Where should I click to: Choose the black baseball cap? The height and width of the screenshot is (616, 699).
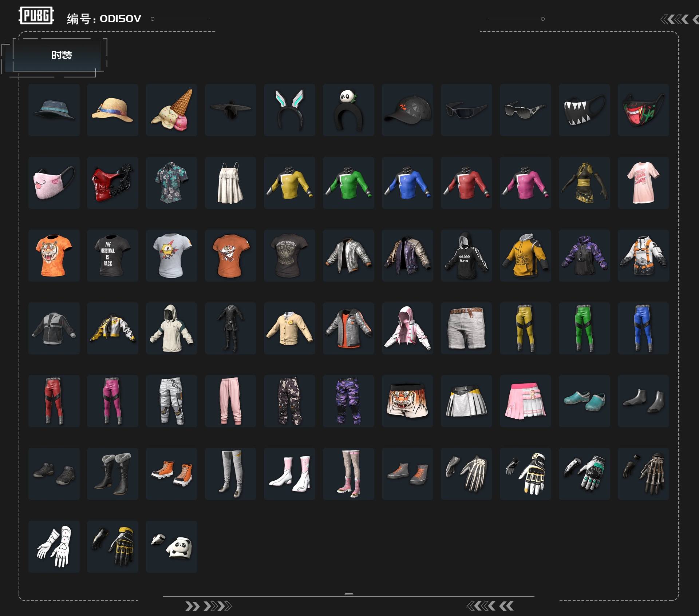click(407, 110)
